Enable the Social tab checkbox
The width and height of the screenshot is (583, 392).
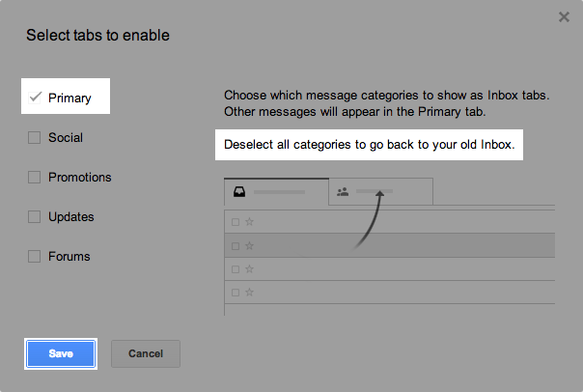click(35, 137)
